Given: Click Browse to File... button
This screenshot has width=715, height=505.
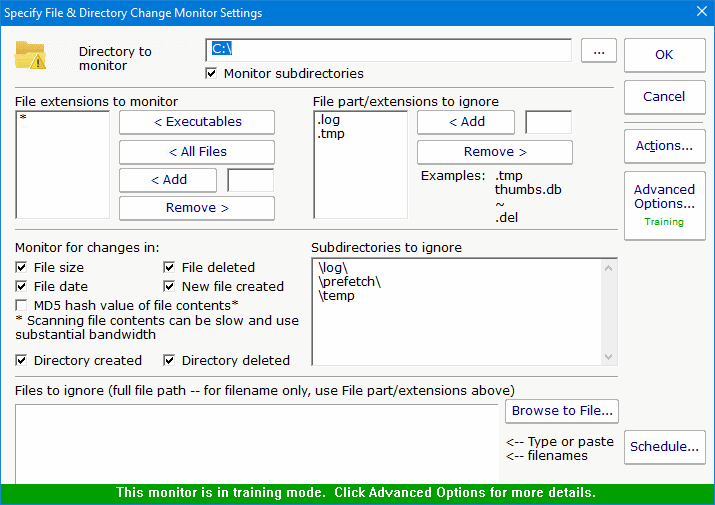Looking at the screenshot, I should pyautogui.click(x=562, y=411).
